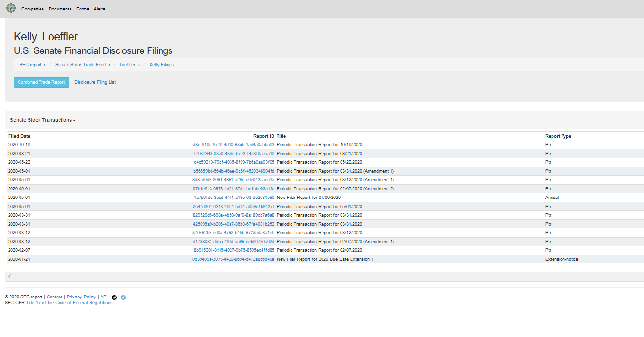Select "New Filer Report for 2020 Due Date Extension 1"

point(325,259)
